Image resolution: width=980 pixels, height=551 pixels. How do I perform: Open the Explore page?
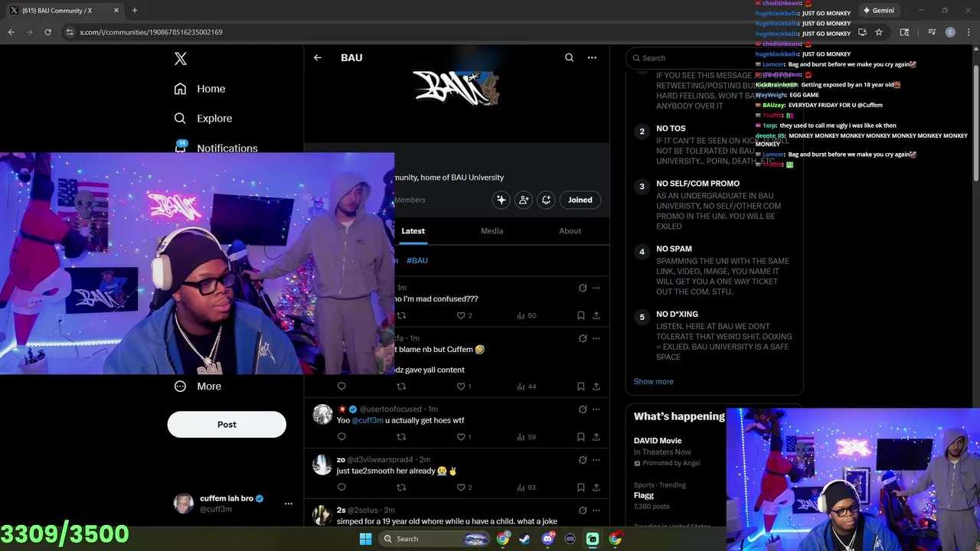[x=203, y=119]
